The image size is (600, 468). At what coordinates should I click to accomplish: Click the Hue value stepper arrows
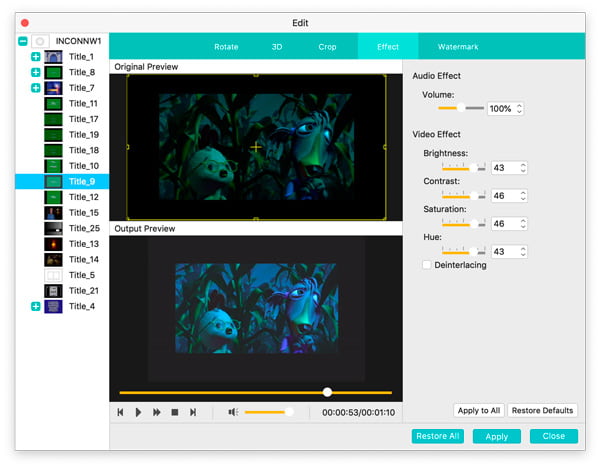click(x=523, y=251)
